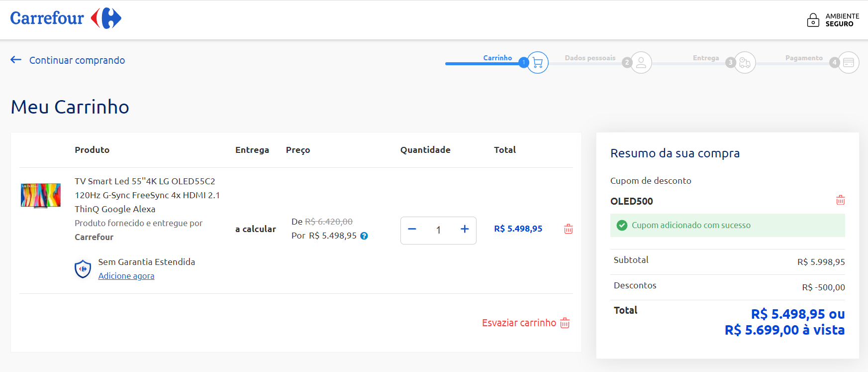Click the Meu Carrinho heading
Screen dimensions: 868x372
coord(70,107)
